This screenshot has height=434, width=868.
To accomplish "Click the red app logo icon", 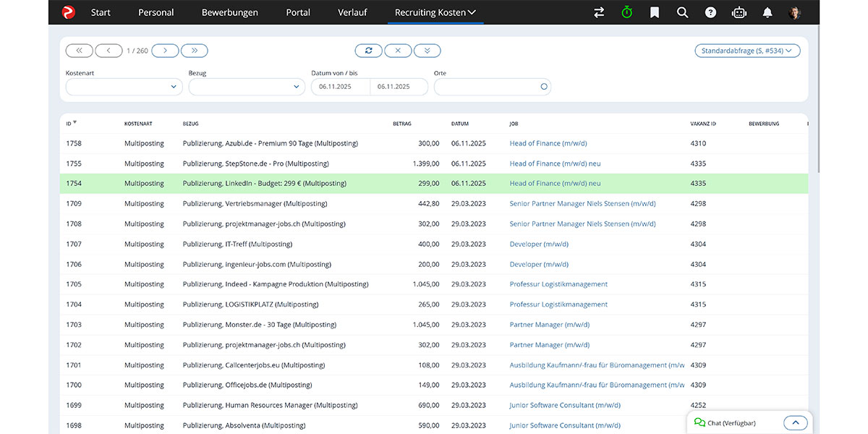I will 68,12.
